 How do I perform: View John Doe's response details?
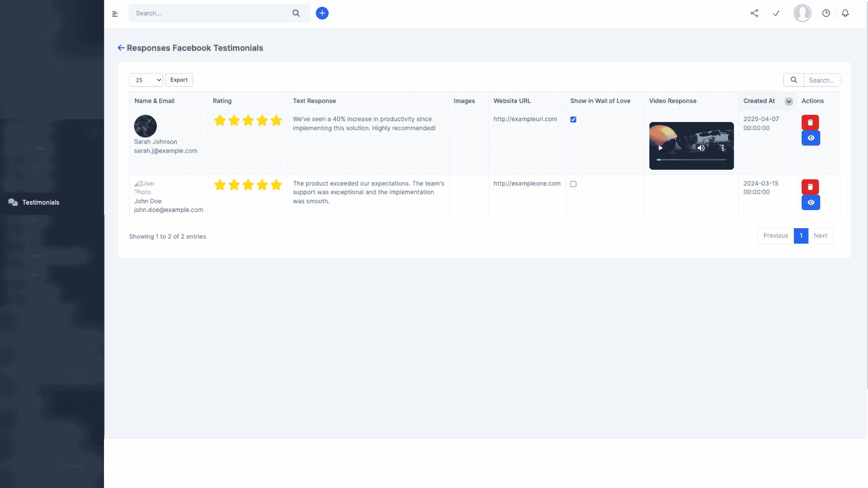coord(811,202)
